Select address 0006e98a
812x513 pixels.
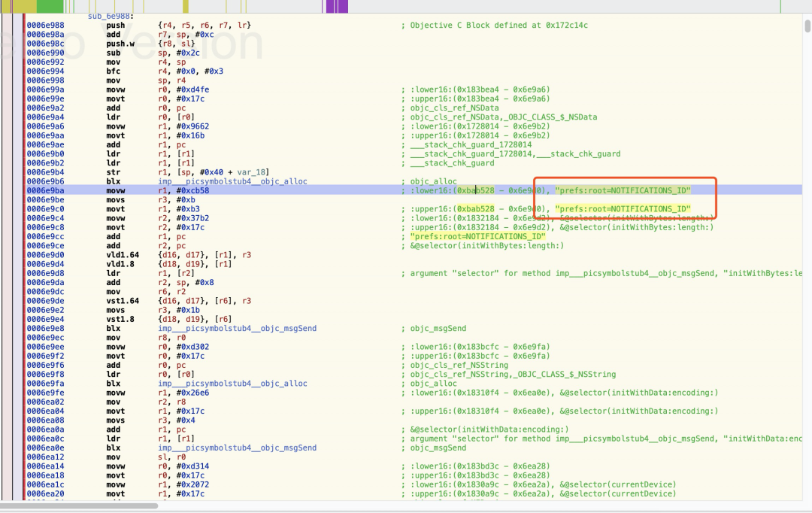pos(46,34)
